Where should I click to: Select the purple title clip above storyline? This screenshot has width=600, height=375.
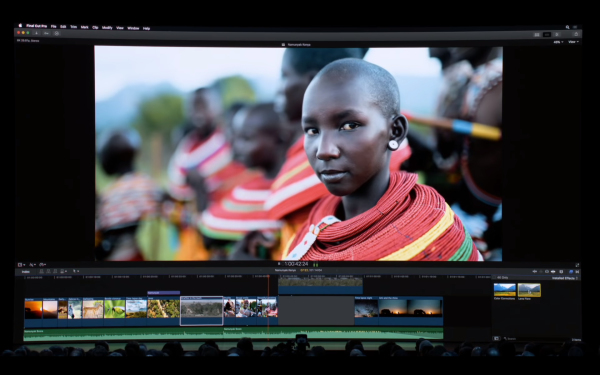(164, 293)
